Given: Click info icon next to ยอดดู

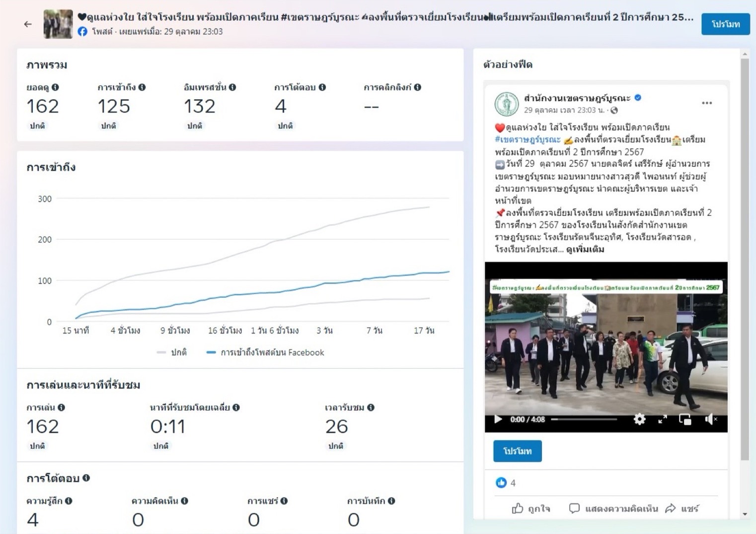Looking at the screenshot, I should coord(55,87).
